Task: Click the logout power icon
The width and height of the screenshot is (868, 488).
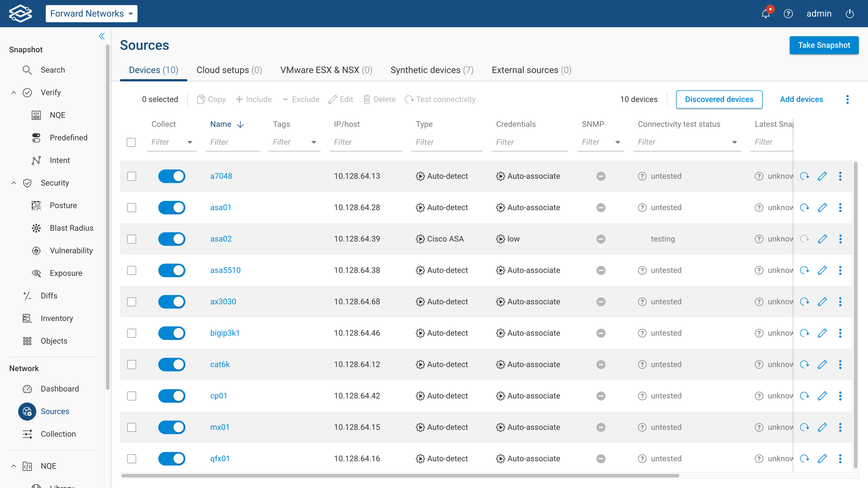Action: pos(849,14)
